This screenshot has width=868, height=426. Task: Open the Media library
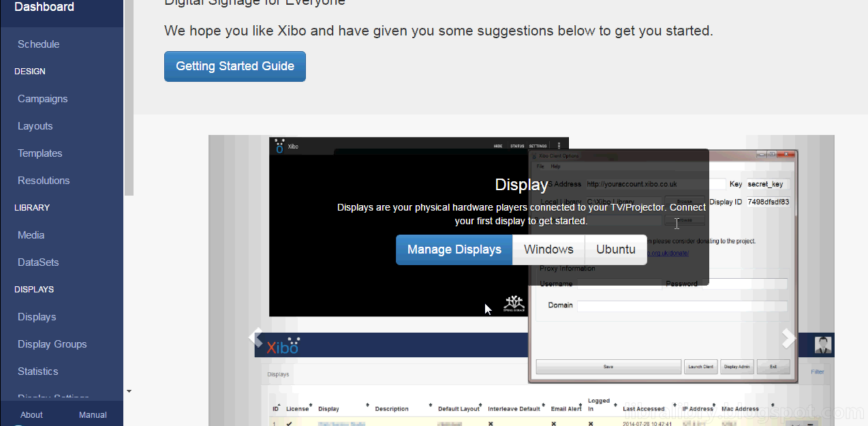(x=31, y=235)
